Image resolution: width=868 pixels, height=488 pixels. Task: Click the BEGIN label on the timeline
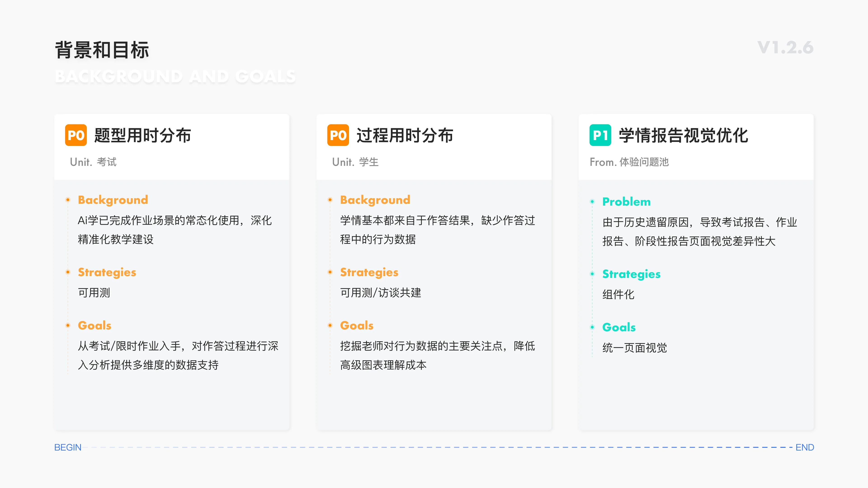(x=68, y=447)
